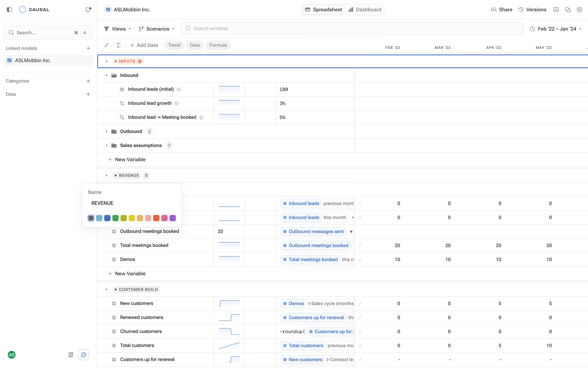Click the collapse-all arrows icon
The image size is (588, 368).
(x=107, y=45)
